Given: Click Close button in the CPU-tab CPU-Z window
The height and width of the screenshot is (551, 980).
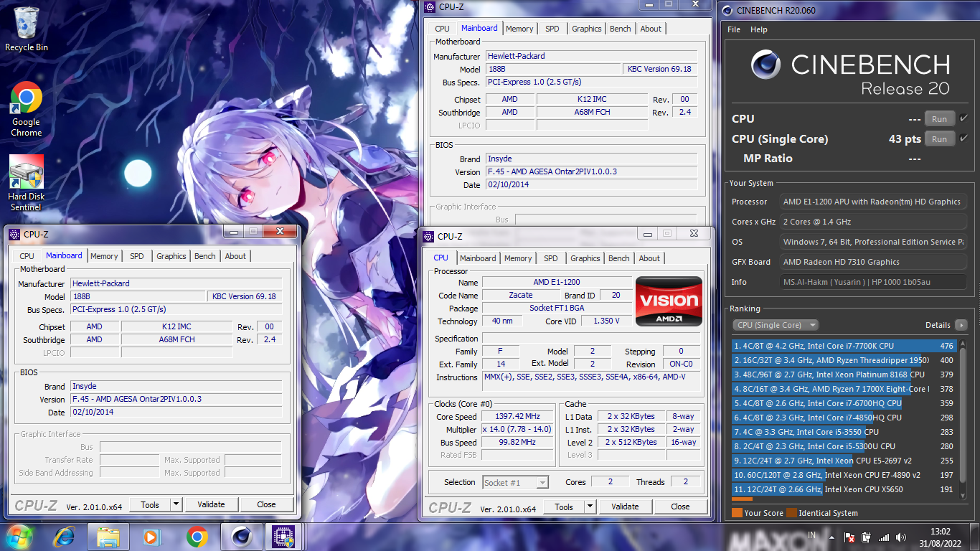Looking at the screenshot, I should pos(680,507).
